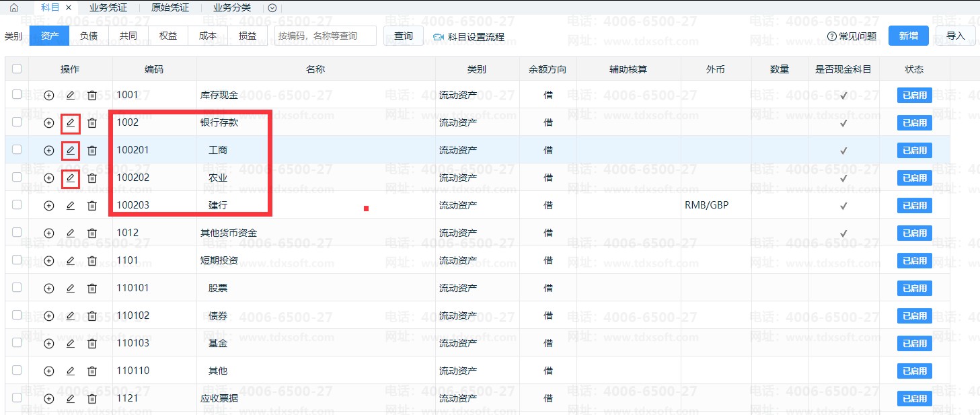Expand the tab list dropdown arrow
The image size is (980, 415).
point(272,8)
